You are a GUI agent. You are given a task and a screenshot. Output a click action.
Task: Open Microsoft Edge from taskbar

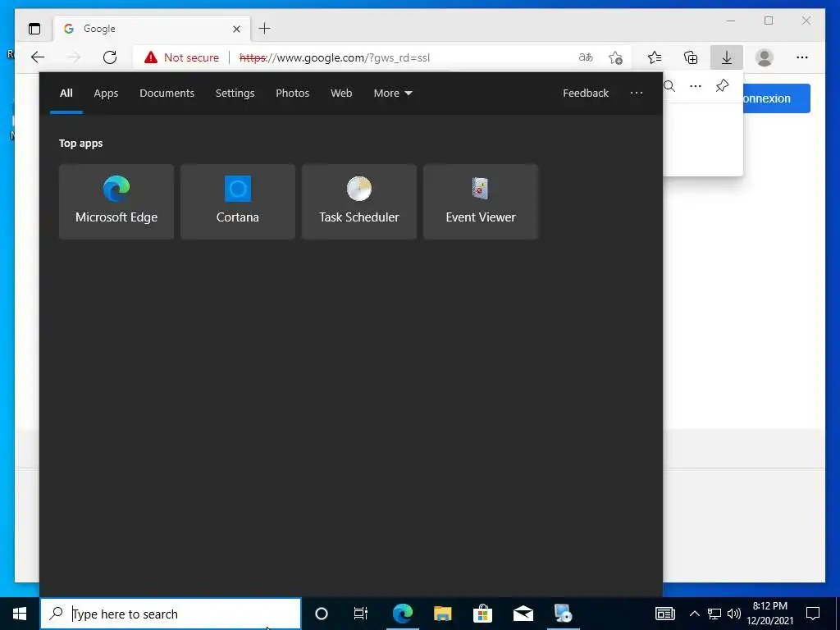[402, 614]
